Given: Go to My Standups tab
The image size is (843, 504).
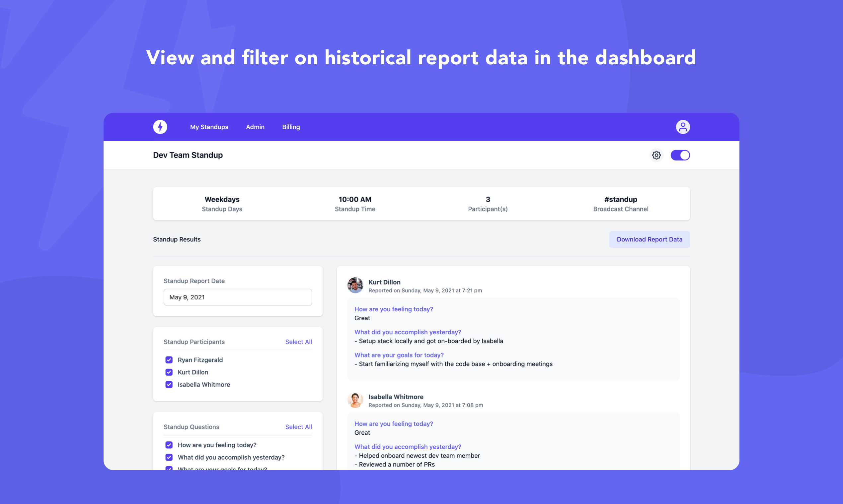Looking at the screenshot, I should tap(209, 127).
